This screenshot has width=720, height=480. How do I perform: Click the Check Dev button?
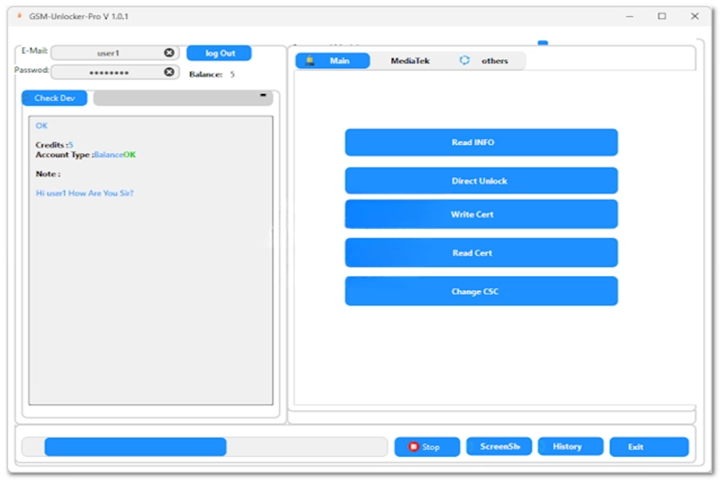point(55,98)
